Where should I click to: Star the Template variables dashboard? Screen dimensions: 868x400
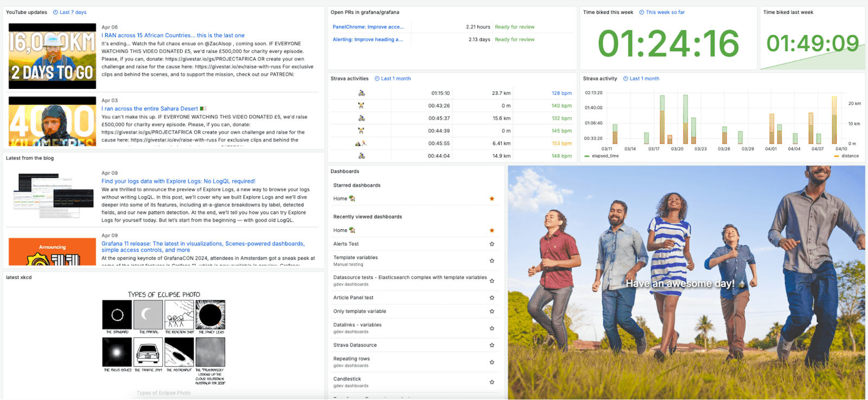point(492,261)
